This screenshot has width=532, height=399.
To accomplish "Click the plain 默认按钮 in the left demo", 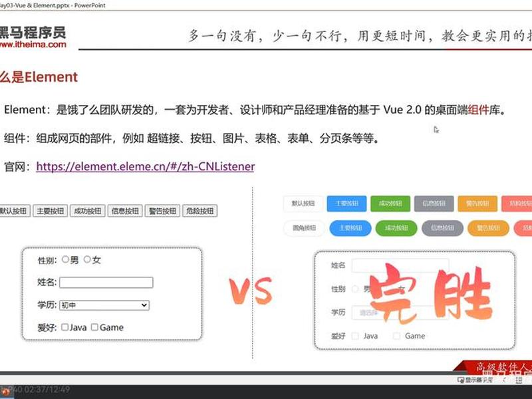I will [14, 211].
